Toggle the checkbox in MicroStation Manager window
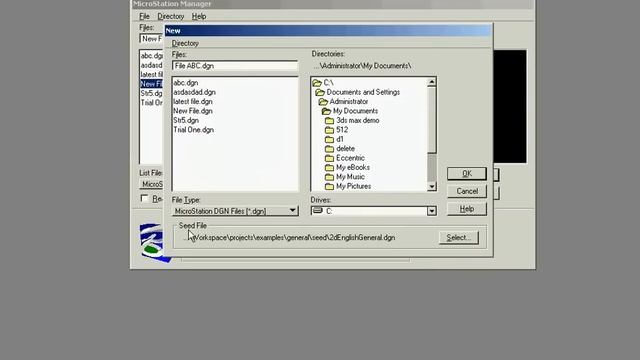The height and width of the screenshot is (360, 640). click(144, 198)
